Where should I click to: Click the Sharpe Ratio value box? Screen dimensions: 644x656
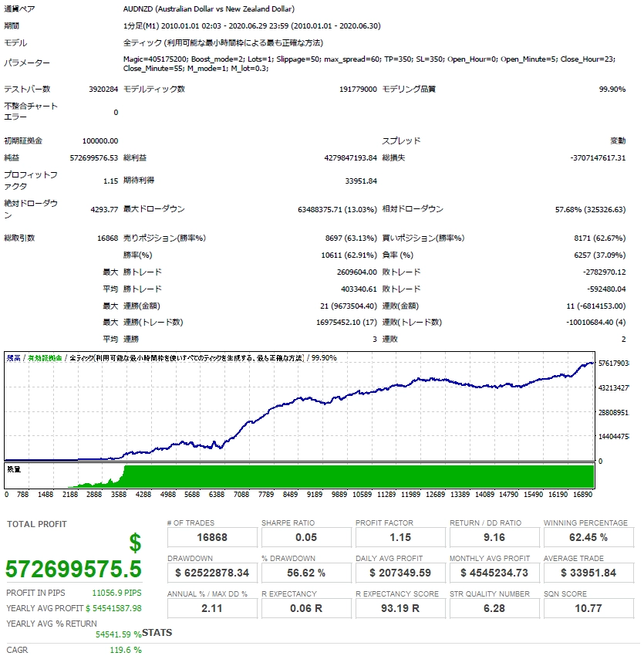pyautogui.click(x=306, y=537)
